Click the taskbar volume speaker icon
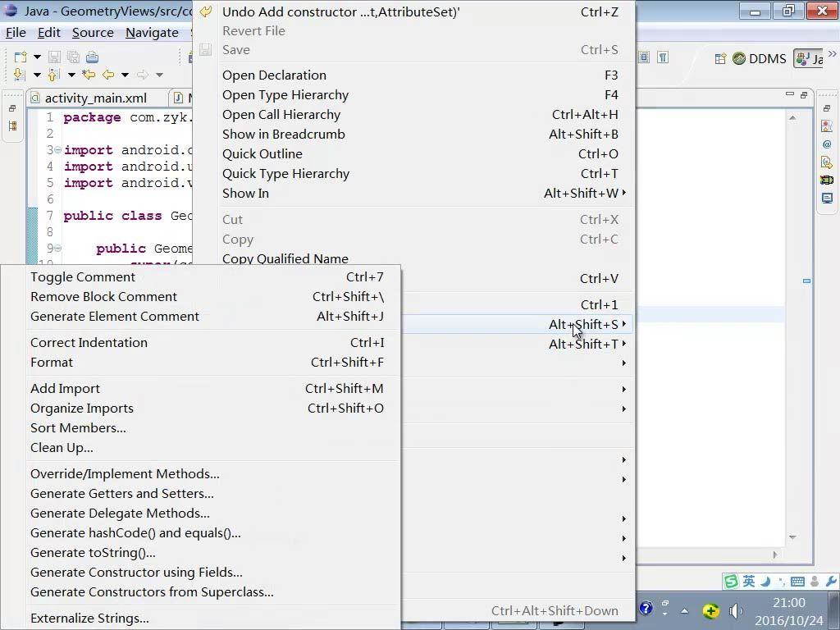This screenshot has height=630, width=840. click(736, 610)
